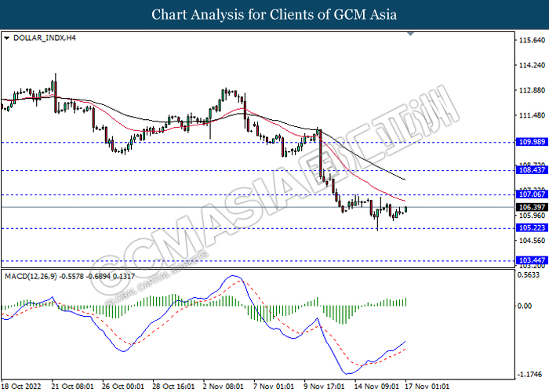
Task: Click the MACD scale value -1.1746
Action: 529,375
